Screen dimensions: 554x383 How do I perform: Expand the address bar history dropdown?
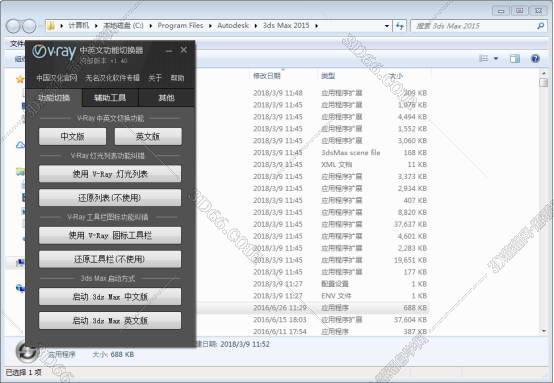pos(387,26)
